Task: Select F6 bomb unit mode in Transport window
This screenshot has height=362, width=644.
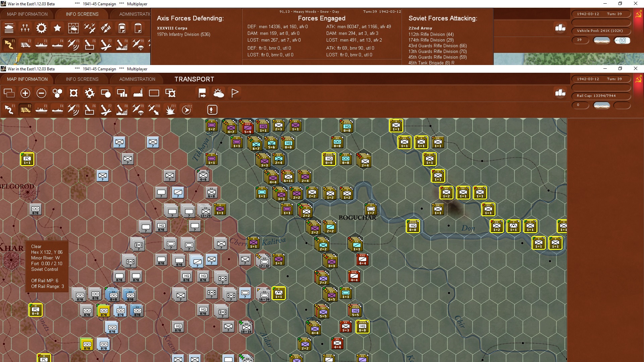Action: [90, 110]
